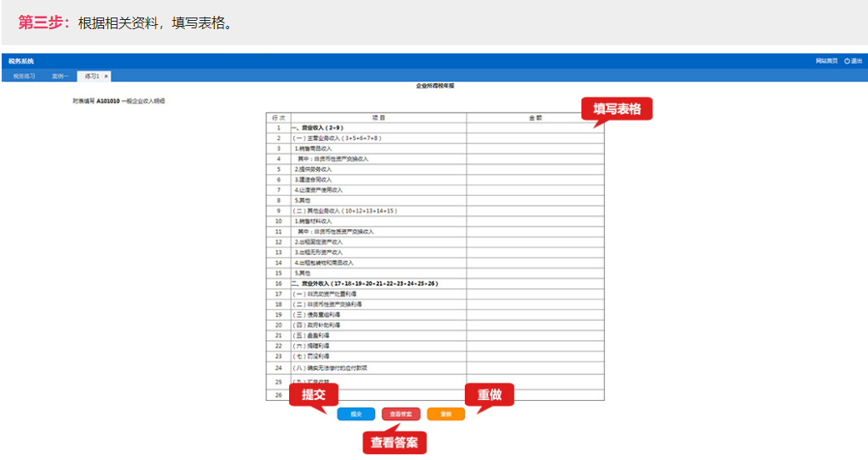Click the 2.出租固定资产收入 label
The image size is (868, 460).
pyautogui.click(x=318, y=242)
